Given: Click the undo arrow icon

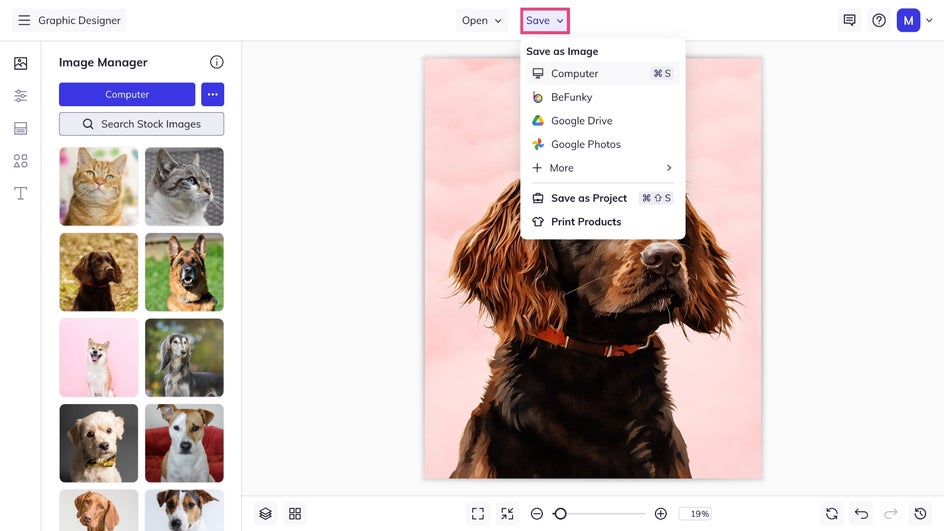Looking at the screenshot, I should coord(862,514).
